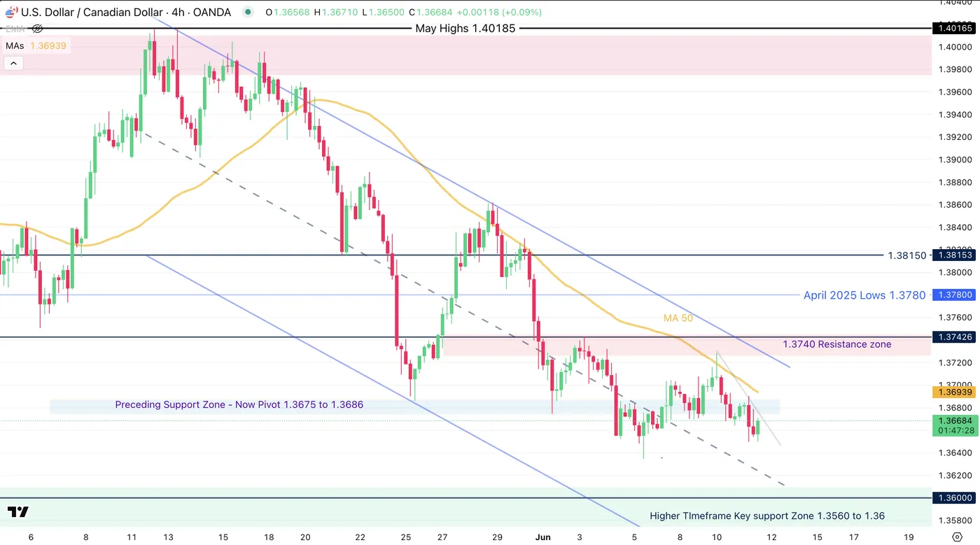980x545 pixels.
Task: Select the 1.3740 Resistance zone label
Action: (x=837, y=344)
